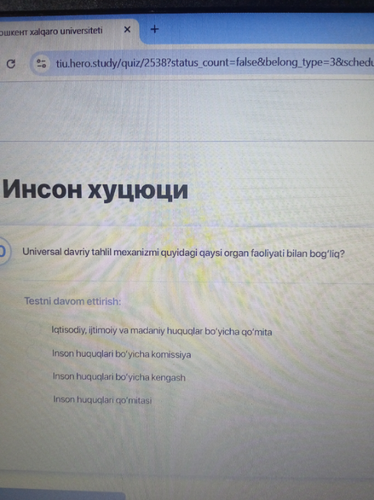Click the Universal davriy tahlil question text
Screen dimensions: 374x500
tap(183, 253)
